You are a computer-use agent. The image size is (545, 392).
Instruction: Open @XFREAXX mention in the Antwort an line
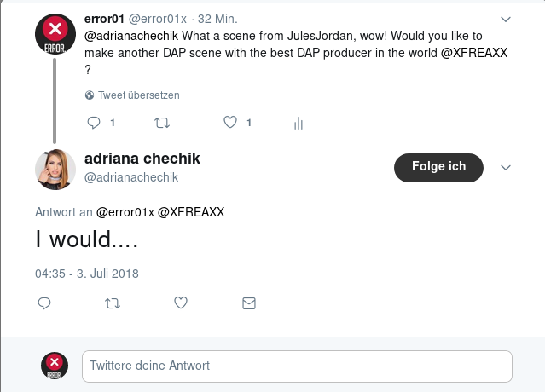(191, 212)
